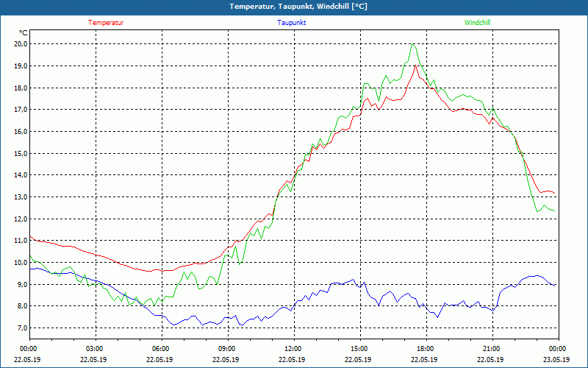588x368 pixels.
Task: Click the red Temperatur legend label
Action: [106, 23]
